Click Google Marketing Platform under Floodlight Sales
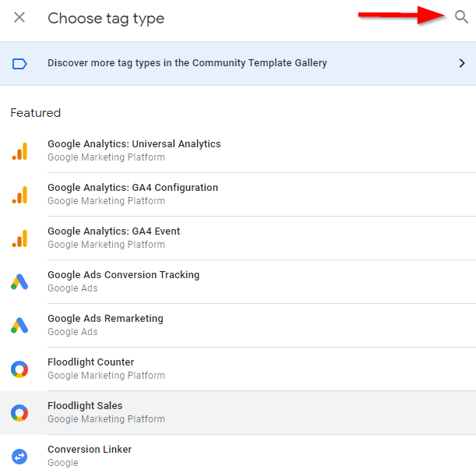 click(x=106, y=419)
